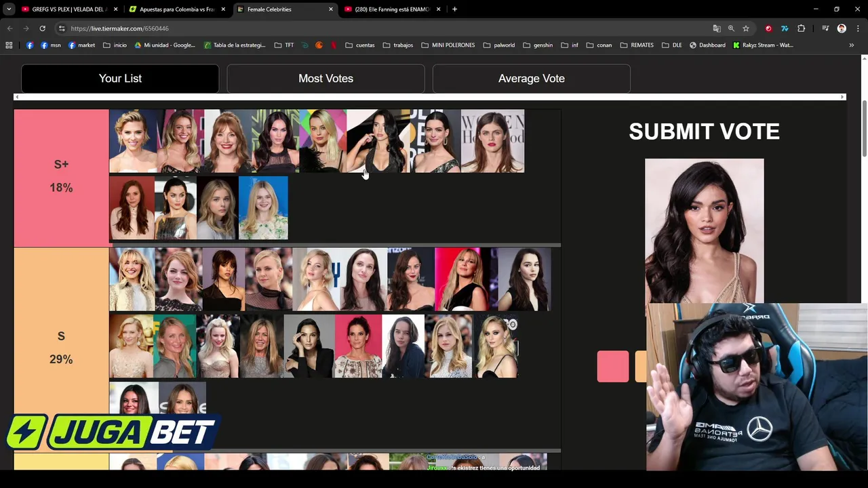Image resolution: width=868 pixels, height=488 pixels.
Task: Close the GREFG VS PLEX tab
Action: click(x=116, y=9)
